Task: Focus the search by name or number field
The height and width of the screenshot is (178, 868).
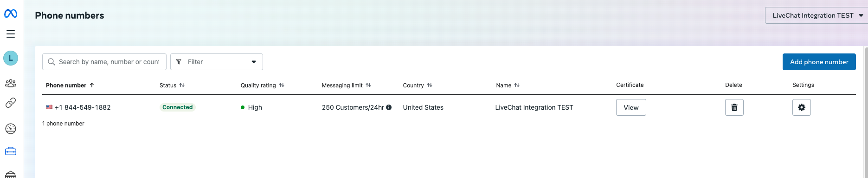Action: tap(104, 62)
